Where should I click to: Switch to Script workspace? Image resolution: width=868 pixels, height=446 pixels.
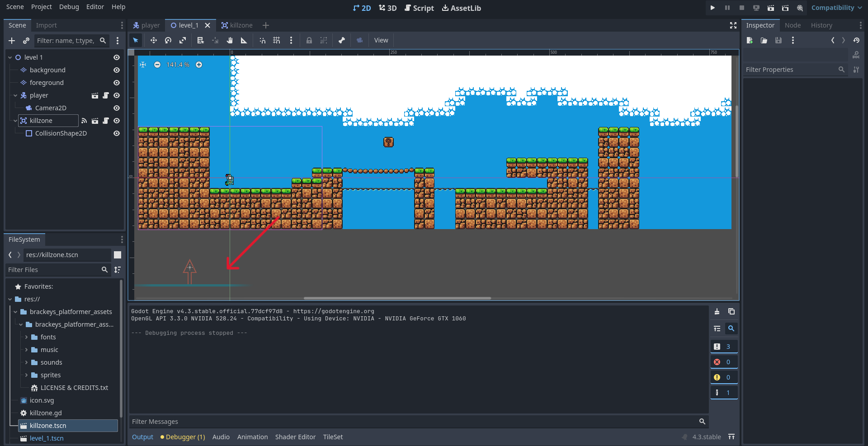(419, 8)
